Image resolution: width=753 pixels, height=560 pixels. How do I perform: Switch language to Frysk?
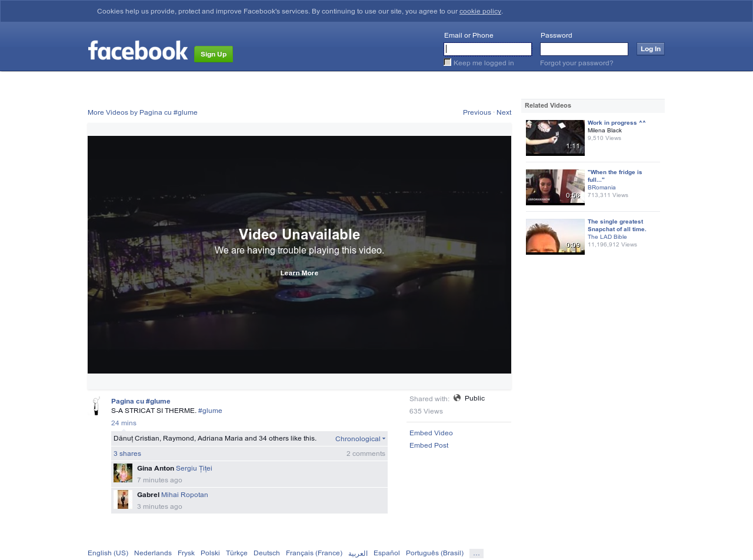tap(186, 553)
